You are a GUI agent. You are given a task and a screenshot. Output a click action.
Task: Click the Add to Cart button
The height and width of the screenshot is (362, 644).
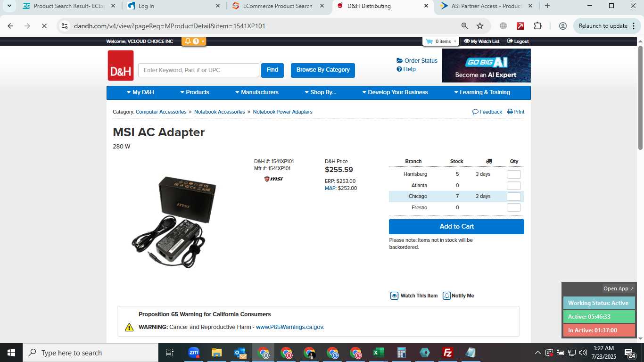456,227
